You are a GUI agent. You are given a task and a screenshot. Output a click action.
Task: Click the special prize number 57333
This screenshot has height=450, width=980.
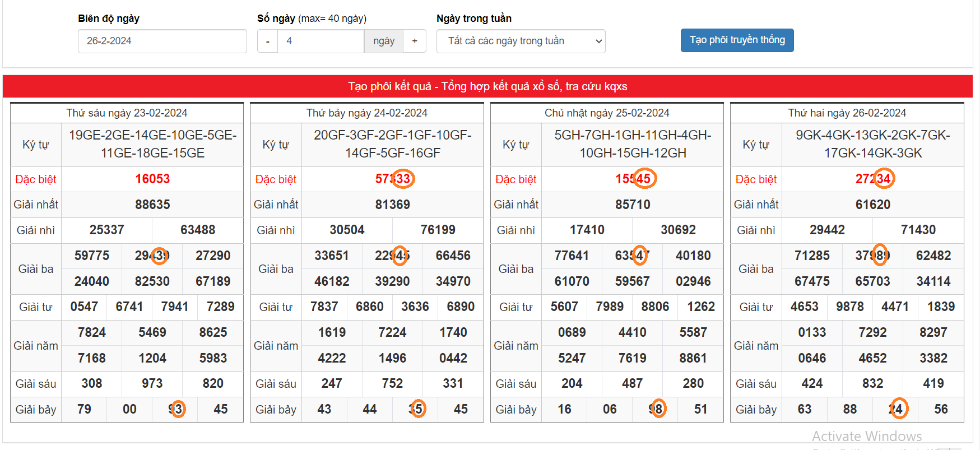pyautogui.click(x=393, y=179)
